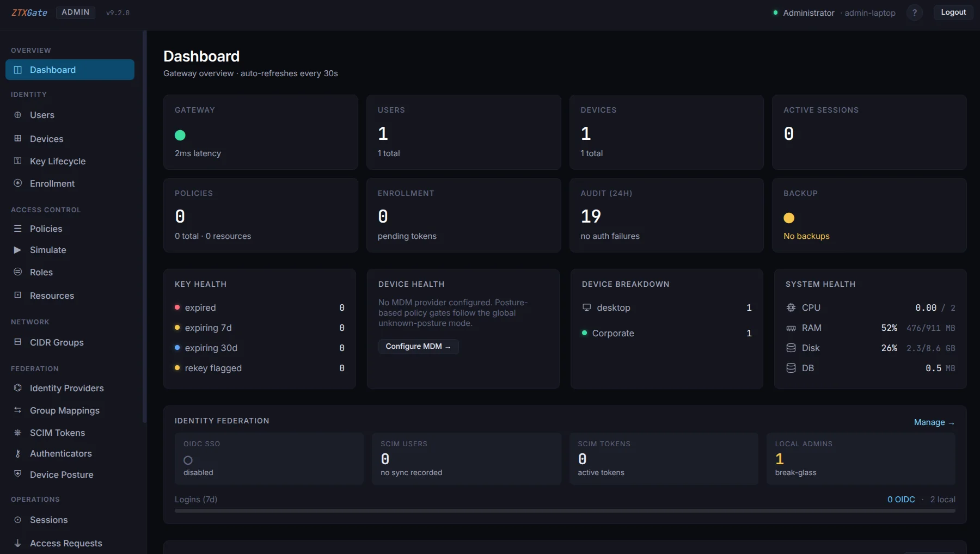Viewport: 980px width, 554px height.
Task: Click the Access Requests icon
Action: (17, 543)
